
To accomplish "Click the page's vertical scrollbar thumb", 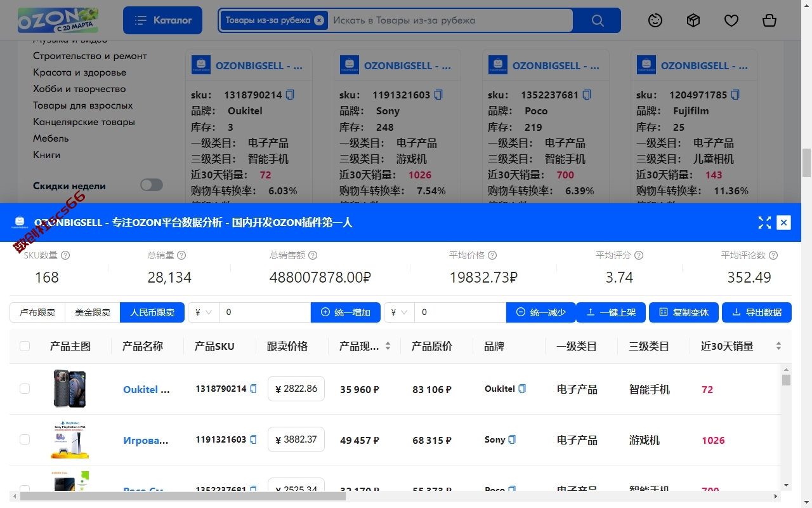I will click(x=806, y=163).
